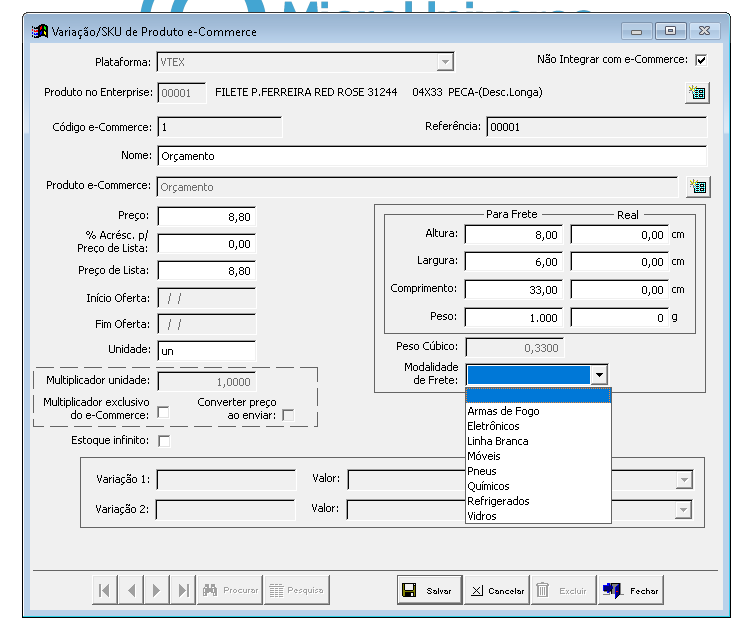Select Vidros freight option
739x631 pixels.
538,516
